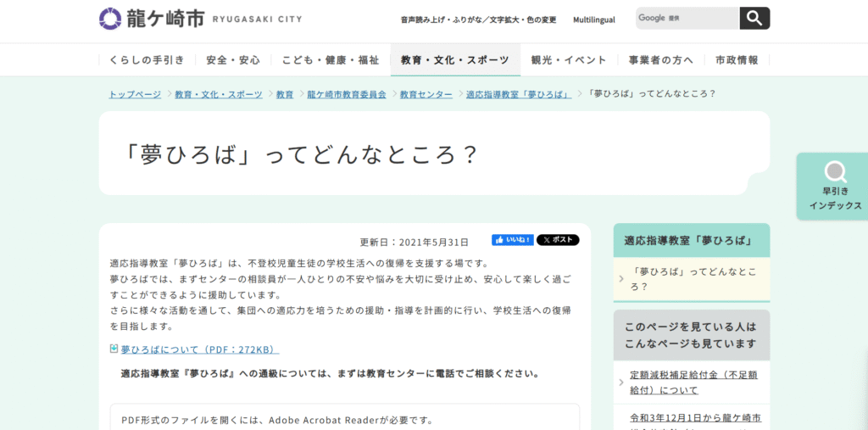Open 定額減税補足給付金 related page link

click(x=693, y=383)
